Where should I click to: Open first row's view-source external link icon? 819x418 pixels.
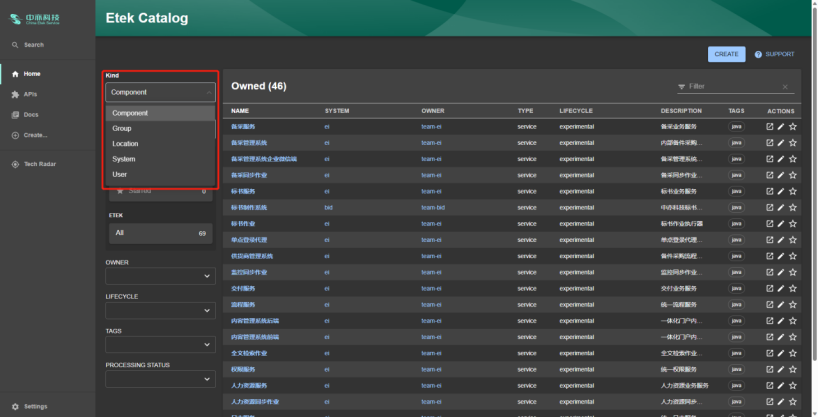point(769,127)
